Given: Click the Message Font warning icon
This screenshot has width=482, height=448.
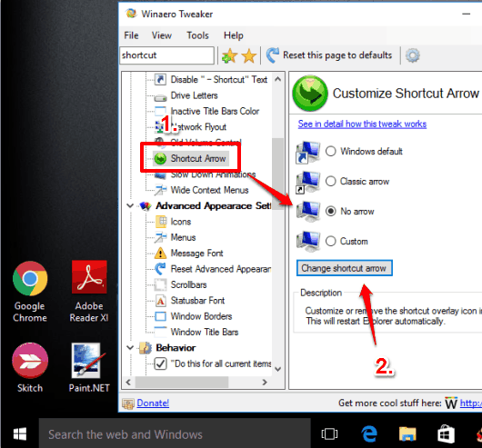Looking at the screenshot, I should point(160,254).
